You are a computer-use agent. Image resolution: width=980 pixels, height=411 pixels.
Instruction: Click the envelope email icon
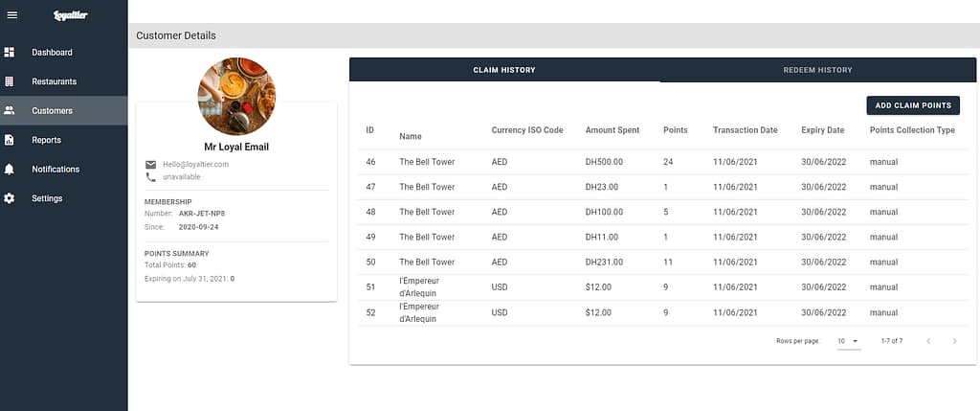click(x=150, y=165)
